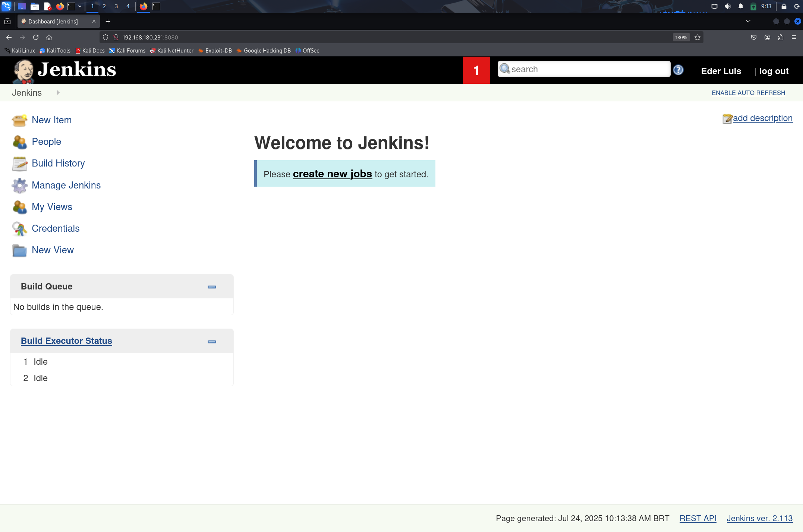Click the search help question-mark icon
The width and height of the screenshot is (803, 532).
click(x=678, y=70)
